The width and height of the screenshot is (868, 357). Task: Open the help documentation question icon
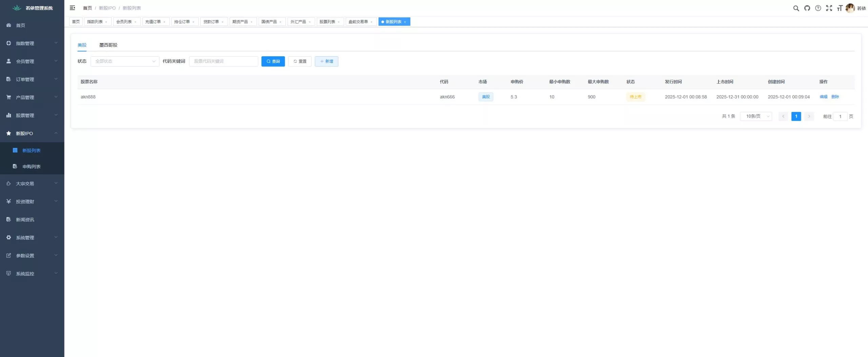click(x=818, y=8)
